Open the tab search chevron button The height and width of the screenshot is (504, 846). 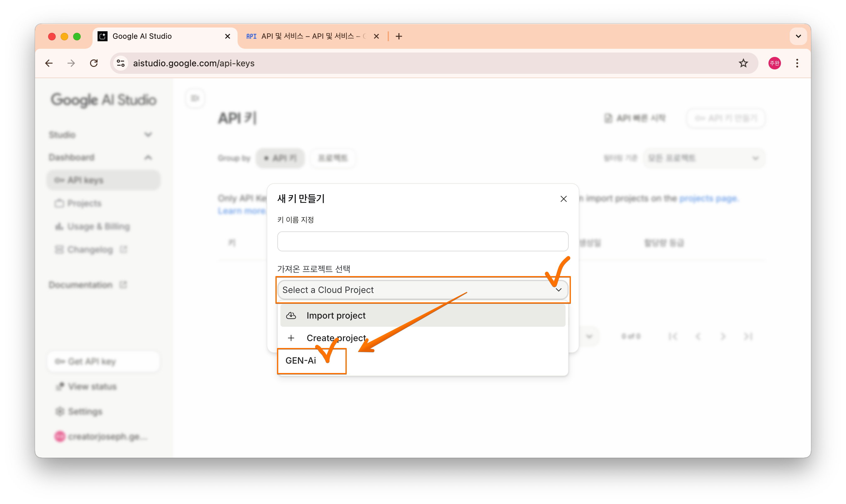coord(798,36)
